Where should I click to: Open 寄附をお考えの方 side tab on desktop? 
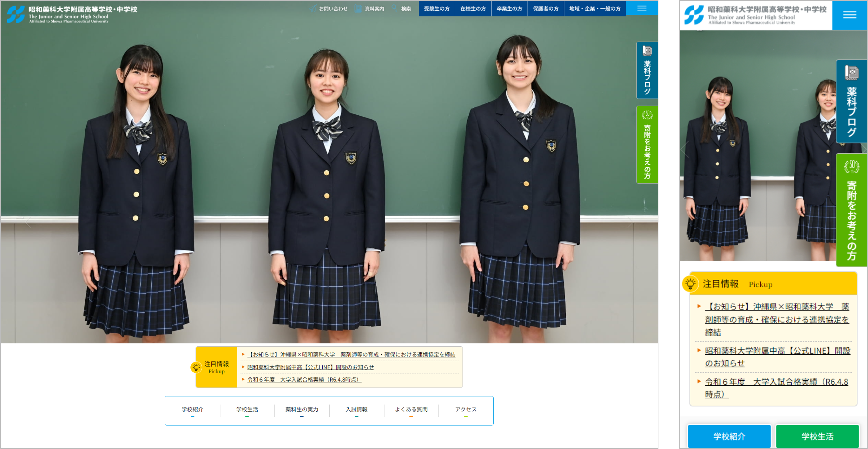coord(647,145)
